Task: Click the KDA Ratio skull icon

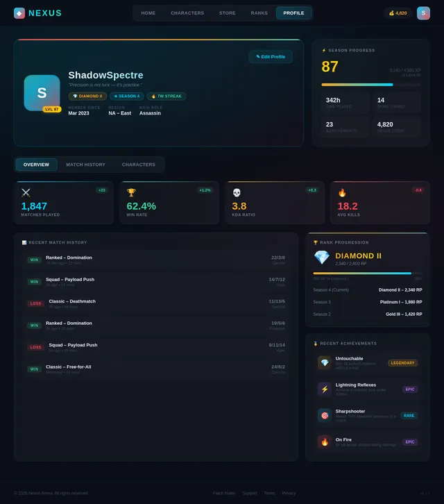Action: point(237,193)
